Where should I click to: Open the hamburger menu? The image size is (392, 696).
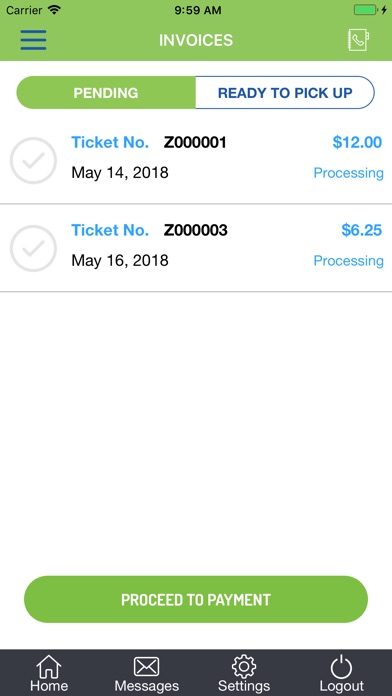33,40
